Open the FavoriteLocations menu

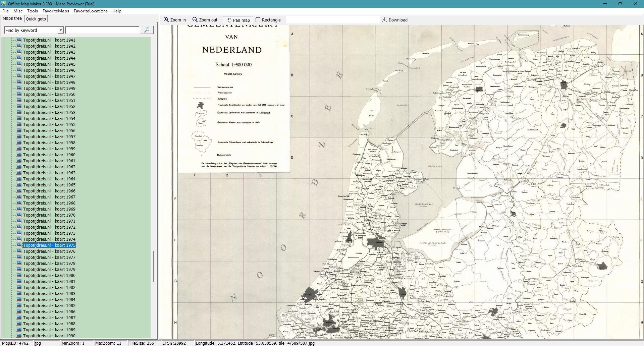point(91,11)
